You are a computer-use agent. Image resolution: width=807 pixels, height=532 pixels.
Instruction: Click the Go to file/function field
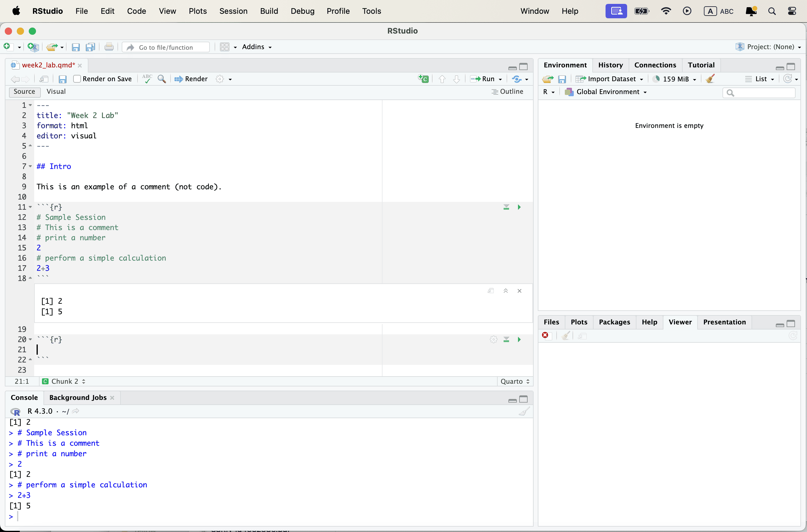pyautogui.click(x=166, y=47)
